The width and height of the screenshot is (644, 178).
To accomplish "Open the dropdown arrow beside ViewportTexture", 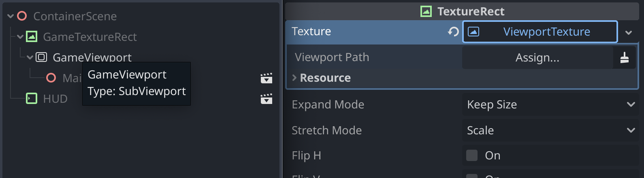I will tap(629, 32).
